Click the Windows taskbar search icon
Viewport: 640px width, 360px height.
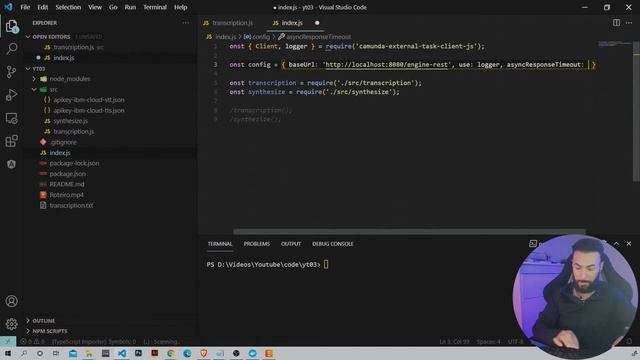point(24,353)
